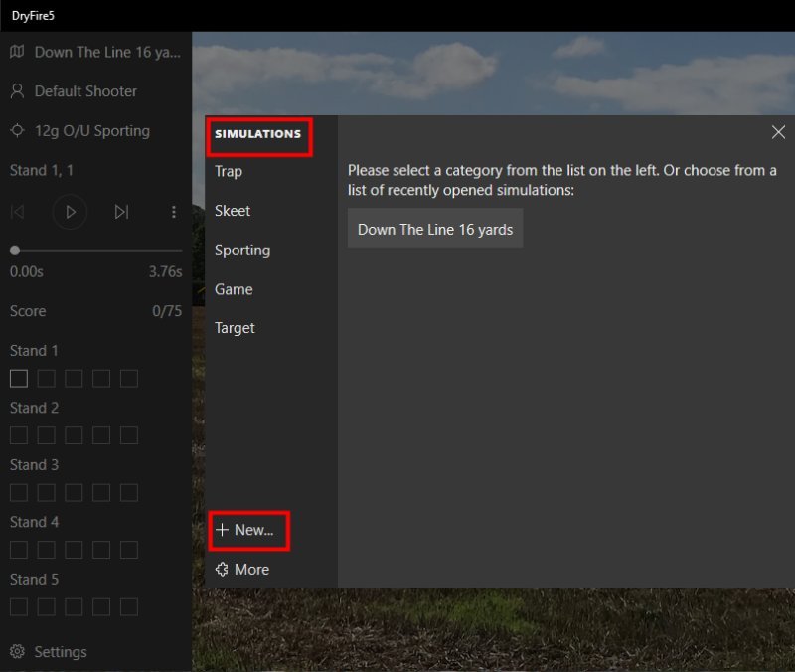This screenshot has height=672, width=795.
Task: Click the crosshair icon for 12g O/U Sporting
Action: [x=17, y=131]
